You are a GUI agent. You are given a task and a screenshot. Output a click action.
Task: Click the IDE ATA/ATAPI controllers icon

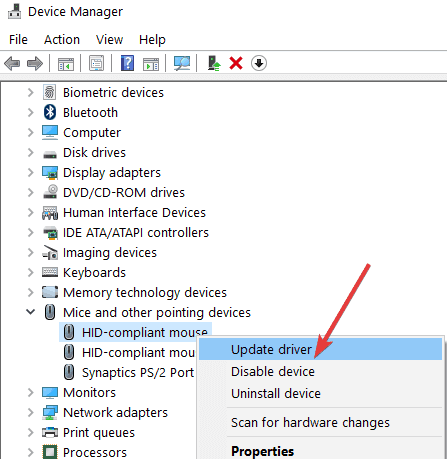(x=50, y=233)
